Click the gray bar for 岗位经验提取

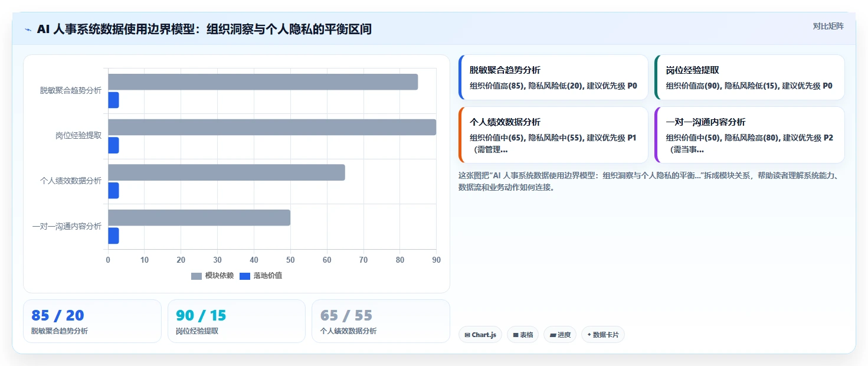point(272,127)
